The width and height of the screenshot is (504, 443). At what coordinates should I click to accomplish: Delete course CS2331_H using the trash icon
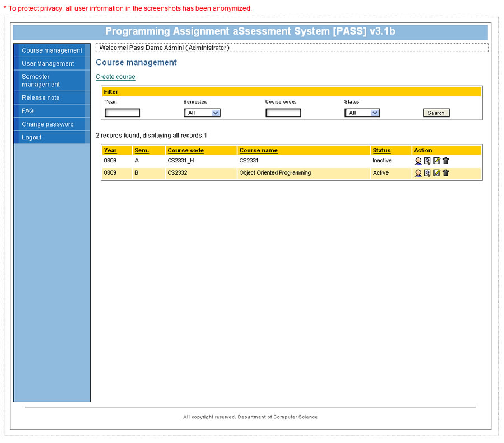tap(446, 161)
